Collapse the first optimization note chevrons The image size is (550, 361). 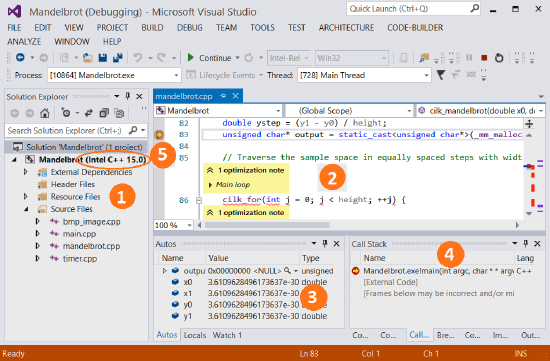click(x=210, y=171)
